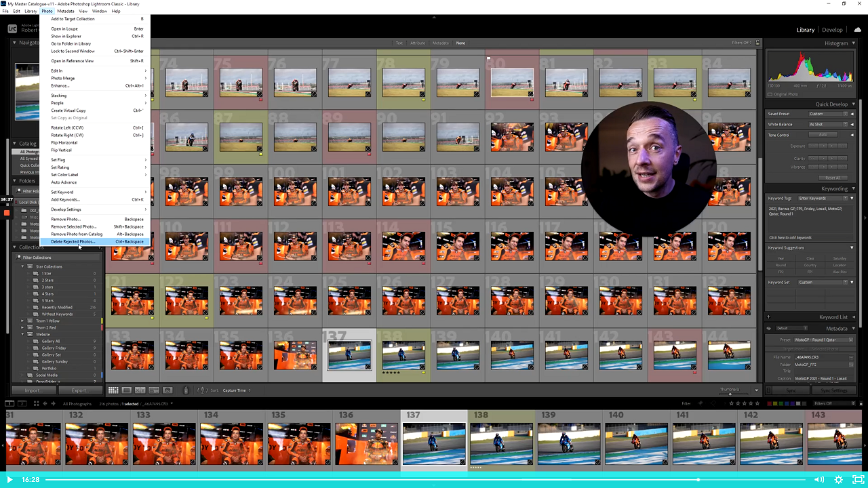
Task: Open video player settings gear
Action: tap(839, 480)
